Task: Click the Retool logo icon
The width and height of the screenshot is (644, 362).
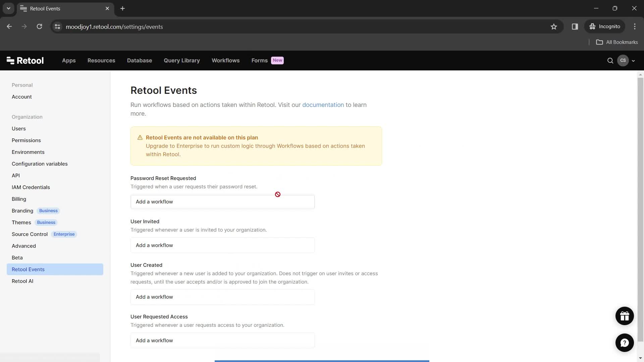Action: [10, 61]
